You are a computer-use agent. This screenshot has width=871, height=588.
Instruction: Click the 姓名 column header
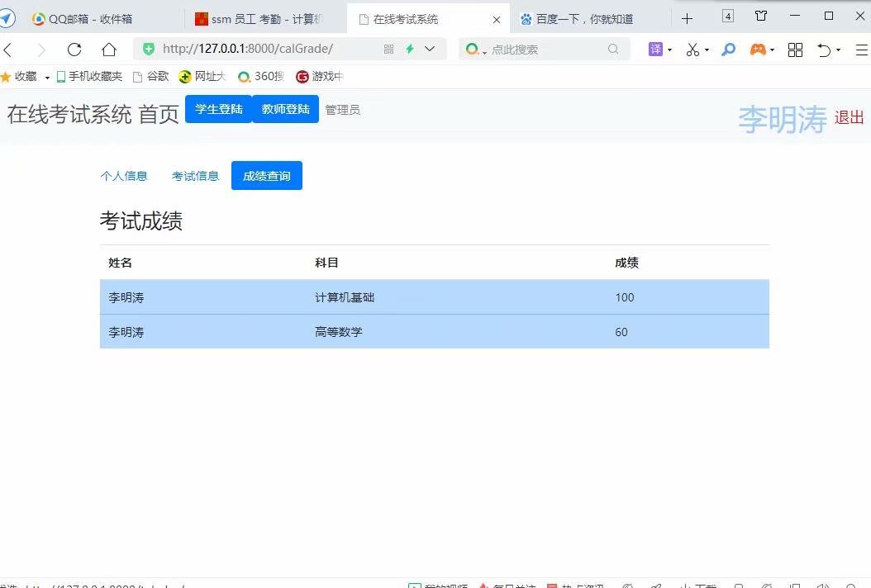point(120,263)
